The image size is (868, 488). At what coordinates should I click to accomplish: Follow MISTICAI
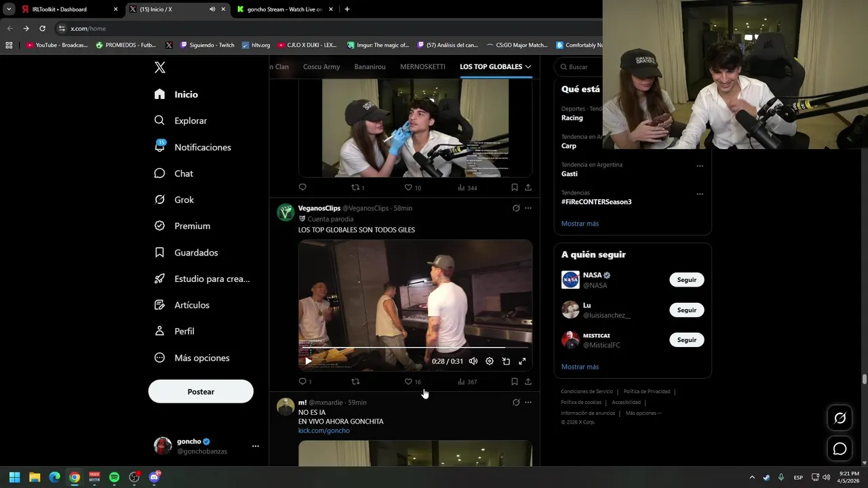pyautogui.click(x=686, y=340)
